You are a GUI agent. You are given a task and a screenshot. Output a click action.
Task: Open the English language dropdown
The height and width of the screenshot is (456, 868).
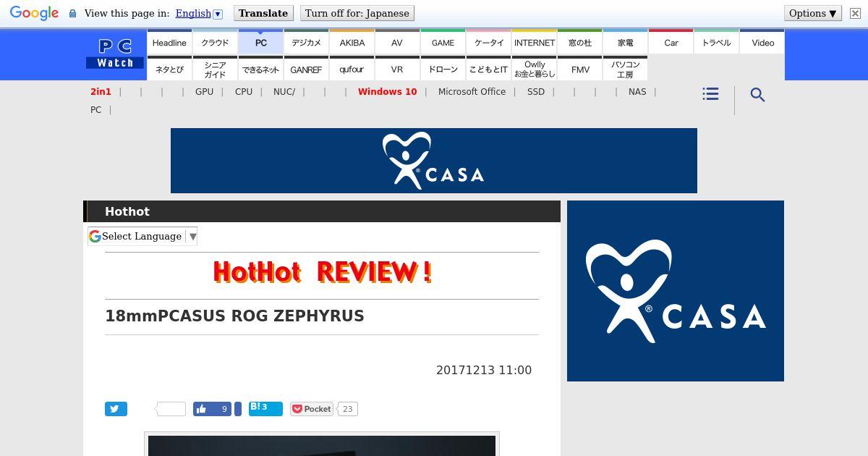pyautogui.click(x=199, y=13)
